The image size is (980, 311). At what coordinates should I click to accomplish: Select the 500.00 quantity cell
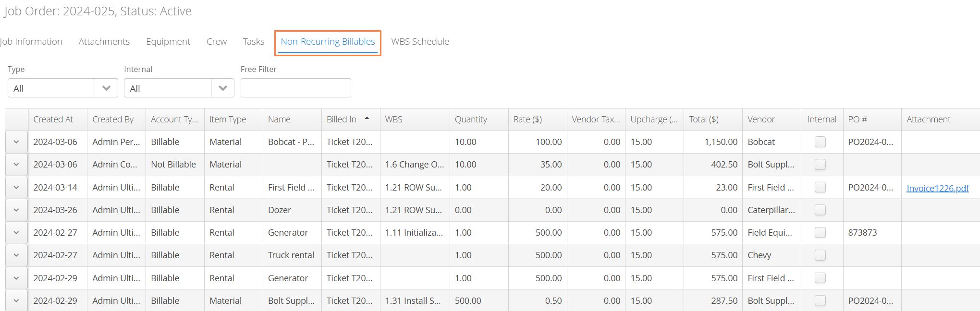[479, 300]
